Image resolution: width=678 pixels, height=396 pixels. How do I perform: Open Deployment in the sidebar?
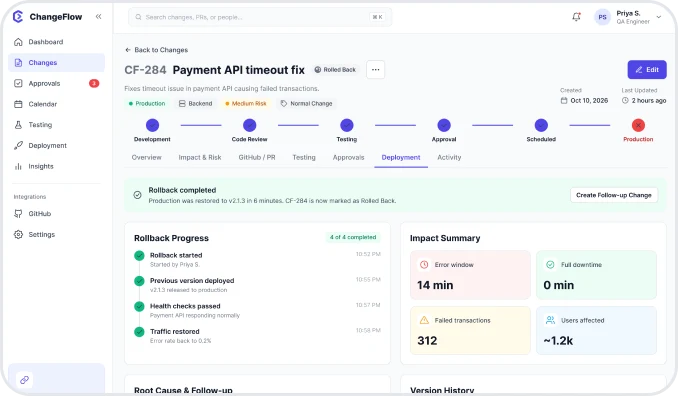[56, 146]
